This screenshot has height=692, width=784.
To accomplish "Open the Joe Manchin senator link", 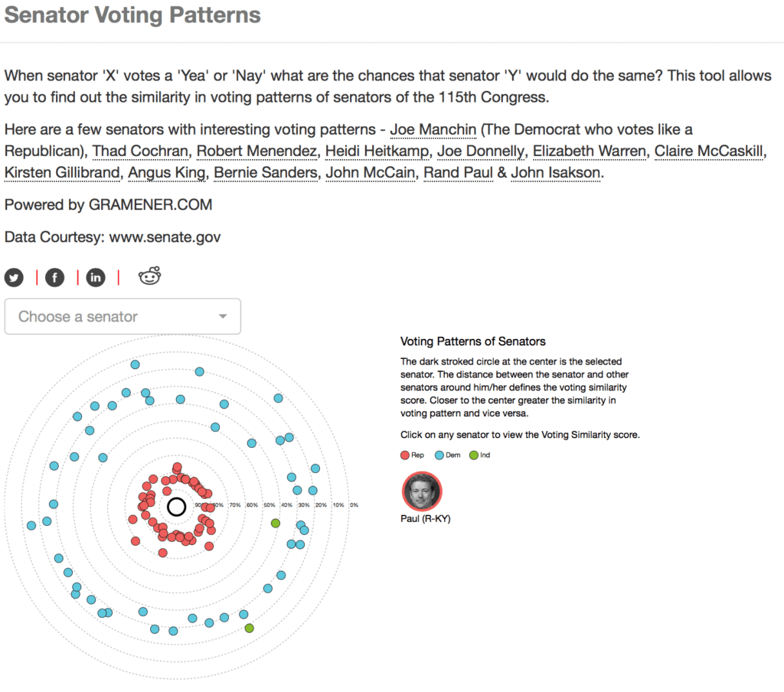I will (x=433, y=129).
